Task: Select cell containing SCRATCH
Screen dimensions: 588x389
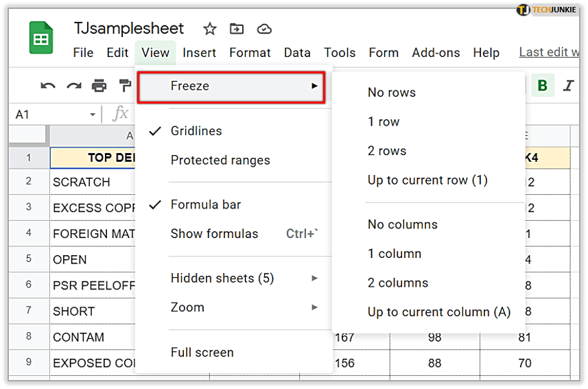Action: coord(82,182)
